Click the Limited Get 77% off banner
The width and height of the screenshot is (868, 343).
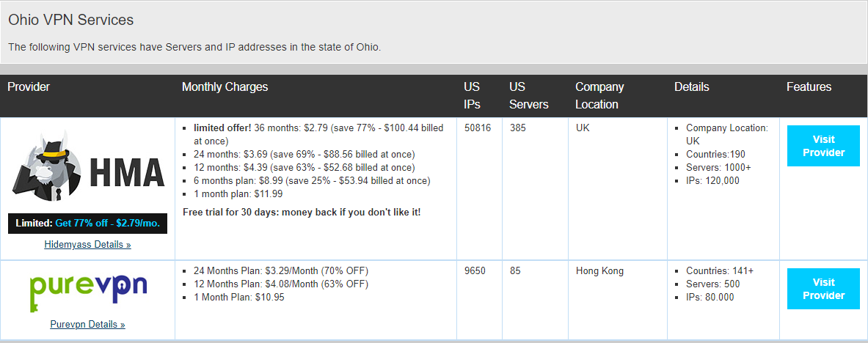[87, 224]
